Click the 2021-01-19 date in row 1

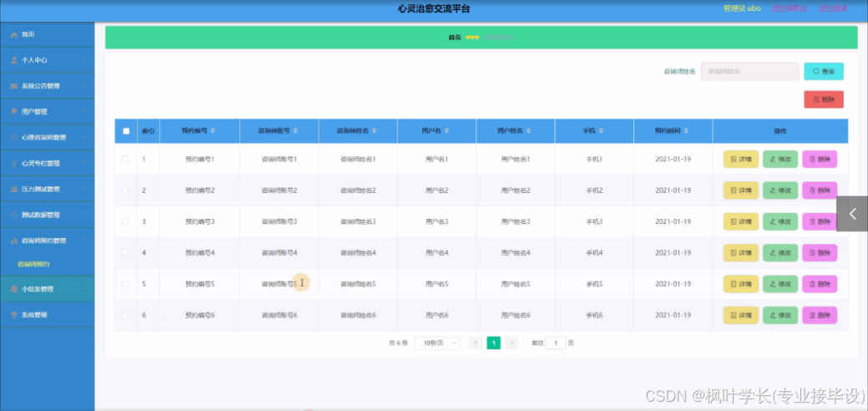(x=674, y=159)
